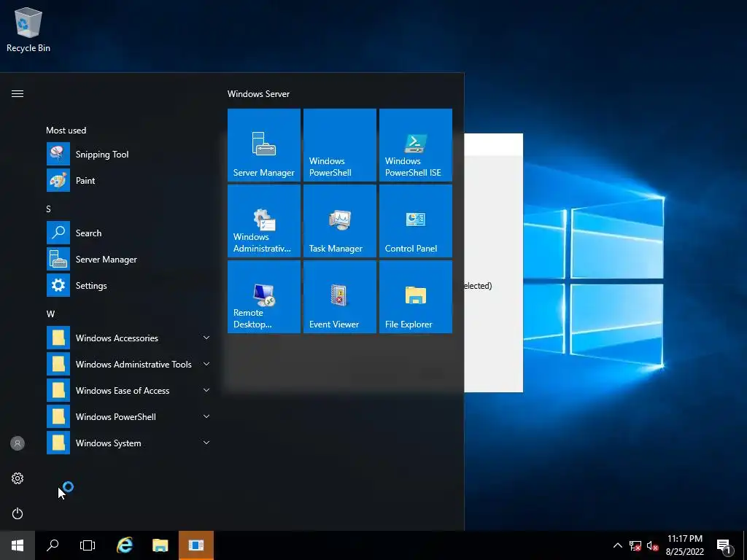747x560 pixels.
Task: Show hidden system tray icons
Action: point(617,545)
